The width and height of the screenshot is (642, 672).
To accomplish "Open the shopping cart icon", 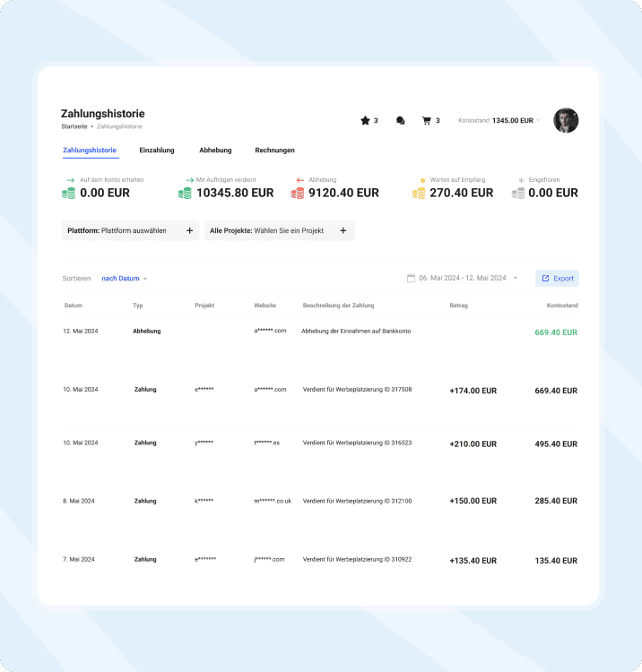I will (426, 120).
